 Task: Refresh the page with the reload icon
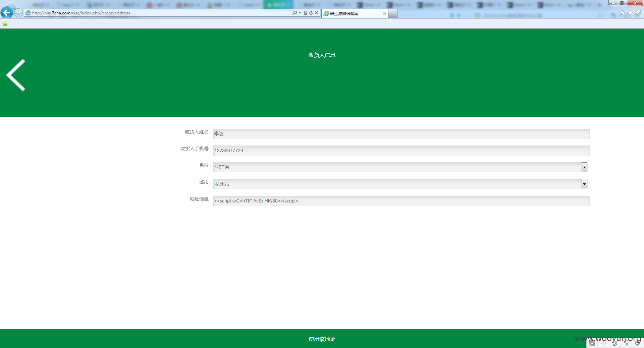[x=311, y=13]
